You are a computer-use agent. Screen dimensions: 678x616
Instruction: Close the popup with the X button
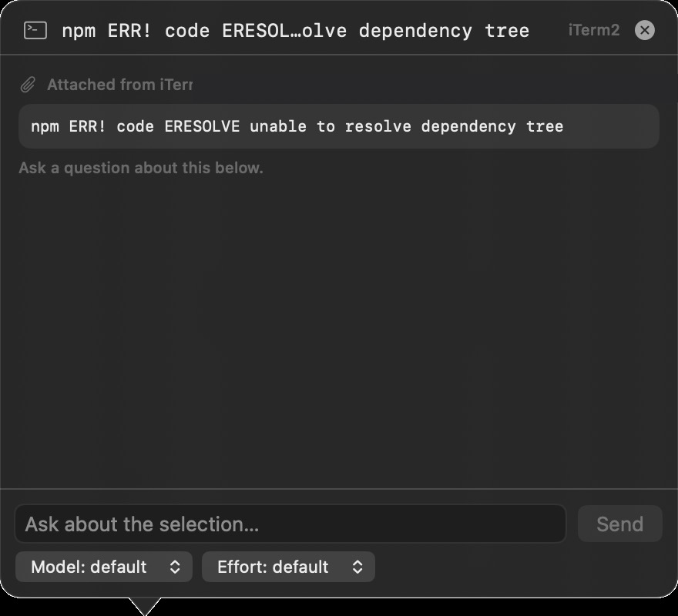coord(644,30)
